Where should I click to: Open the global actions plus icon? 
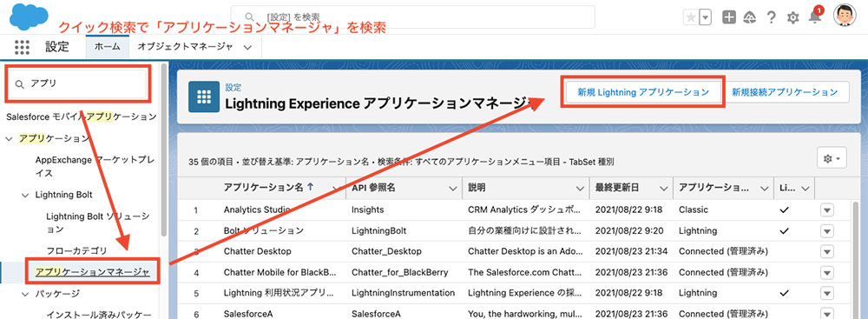click(729, 17)
